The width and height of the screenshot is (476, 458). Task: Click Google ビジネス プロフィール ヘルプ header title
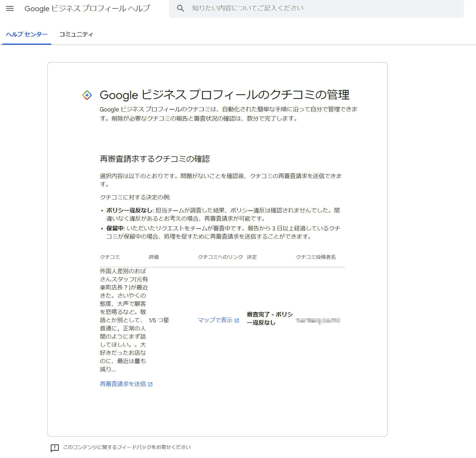(x=87, y=8)
